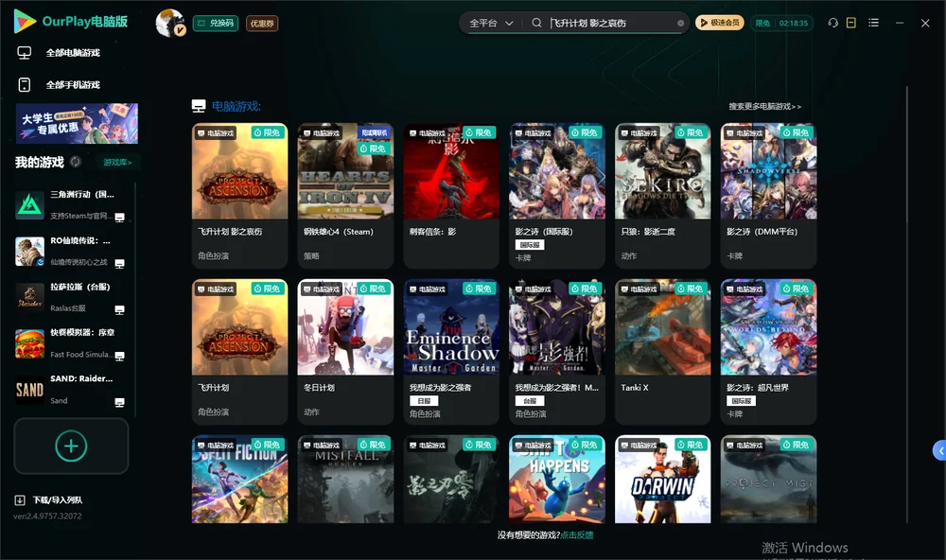Screen dimensions: 946x560
Task: Open the 我想成为影之强者 台服 card
Action: (x=557, y=352)
